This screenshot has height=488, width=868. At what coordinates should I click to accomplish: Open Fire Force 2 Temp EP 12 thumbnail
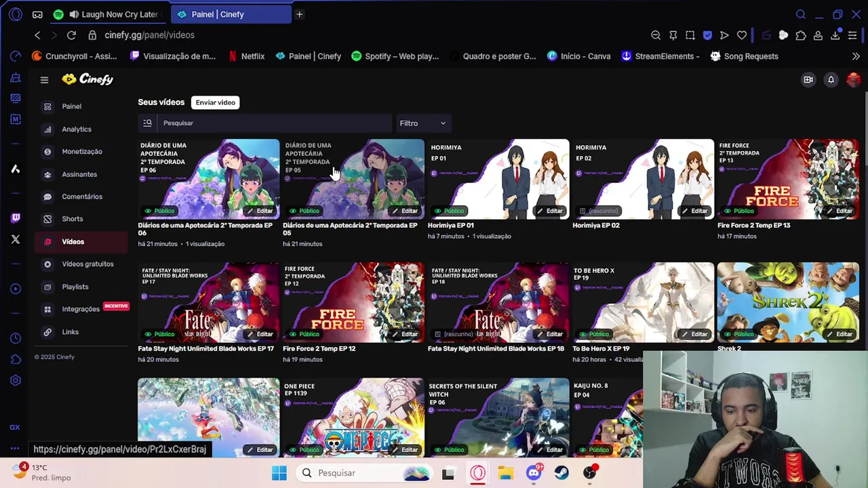pyautogui.click(x=353, y=302)
